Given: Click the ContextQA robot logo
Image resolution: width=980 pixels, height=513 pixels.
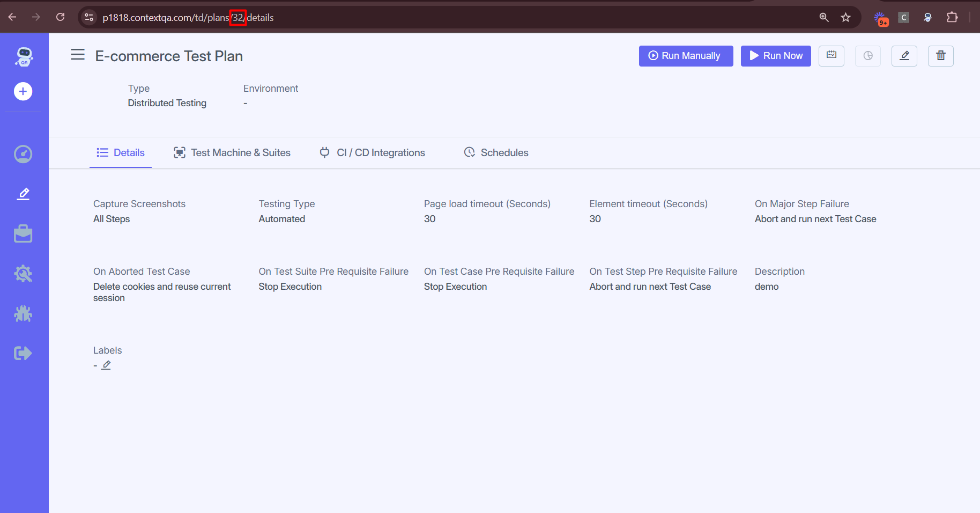Looking at the screenshot, I should click(24, 57).
